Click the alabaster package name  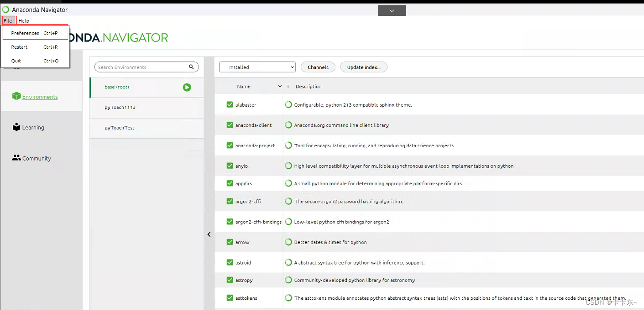[x=246, y=105]
